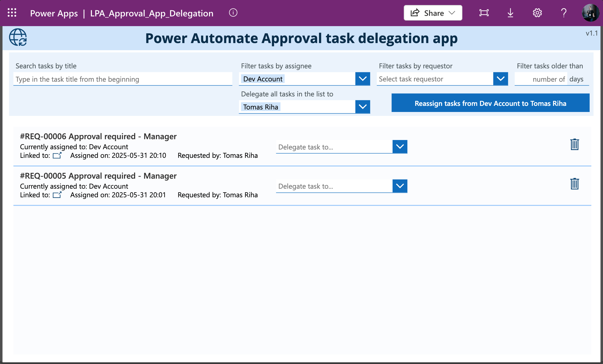Open the help question mark
The height and width of the screenshot is (364, 603).
564,13
